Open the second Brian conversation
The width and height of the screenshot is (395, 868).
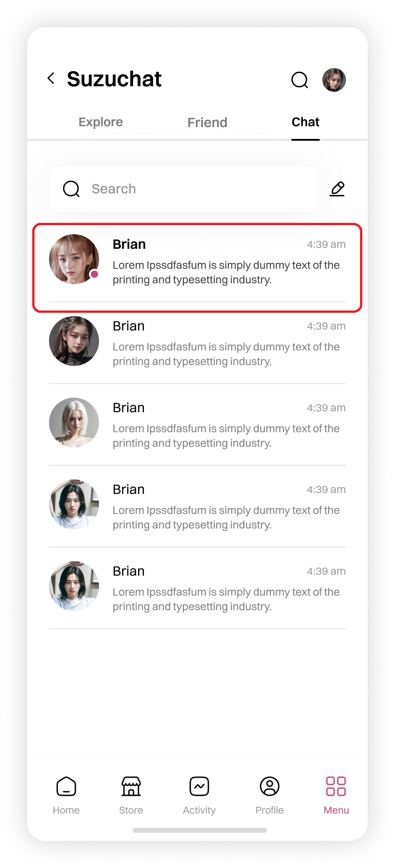pyautogui.click(x=197, y=343)
